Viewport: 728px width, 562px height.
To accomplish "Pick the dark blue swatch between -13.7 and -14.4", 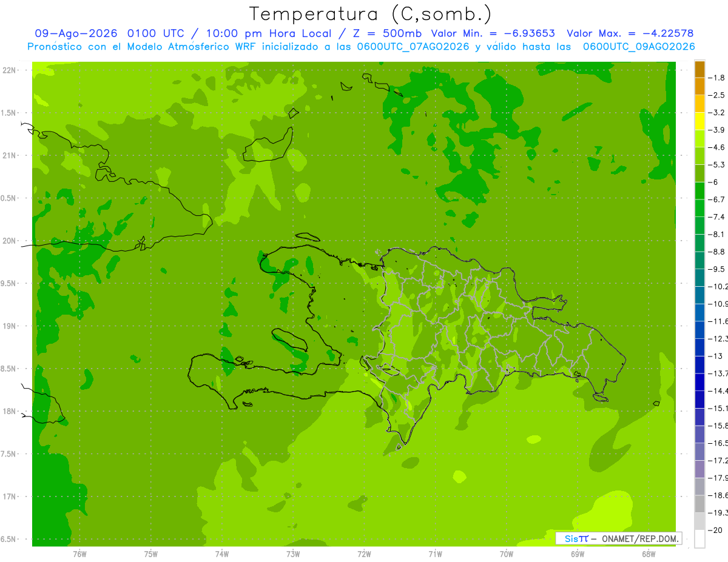I will pos(699,382).
